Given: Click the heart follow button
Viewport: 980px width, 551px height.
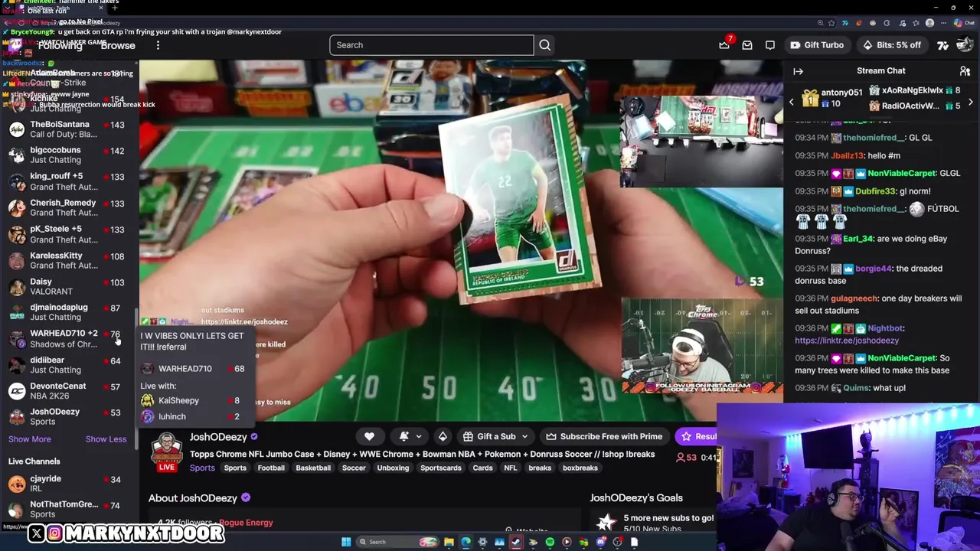Looking at the screenshot, I should 369,436.
